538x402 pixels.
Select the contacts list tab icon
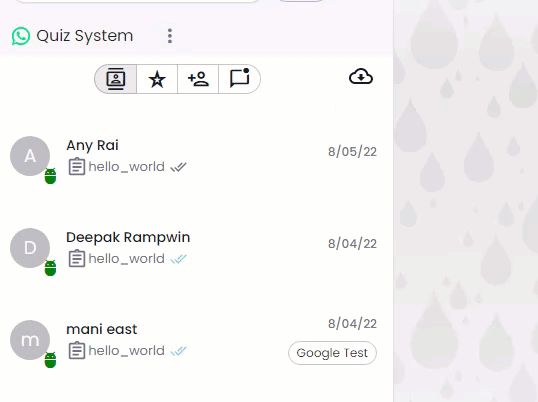click(116, 79)
